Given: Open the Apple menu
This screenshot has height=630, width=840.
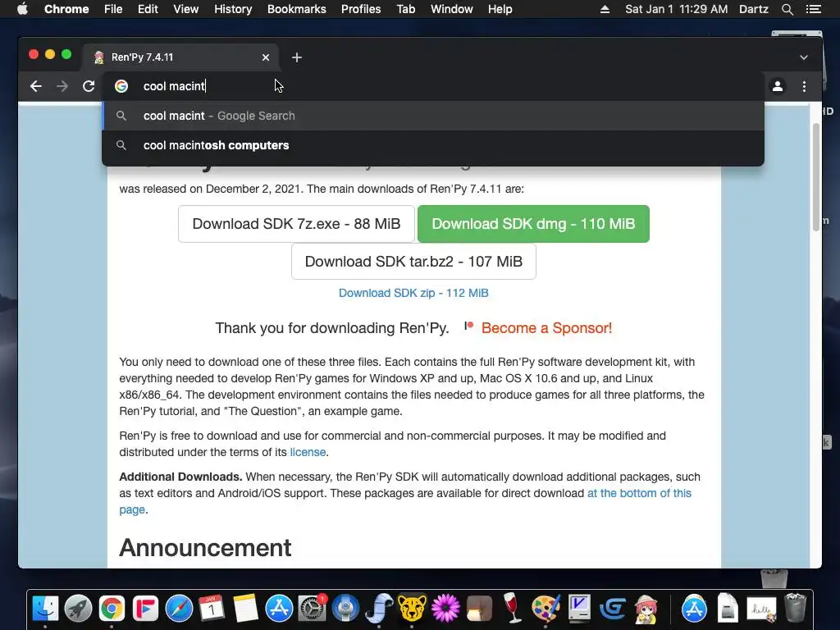Looking at the screenshot, I should [x=22, y=9].
